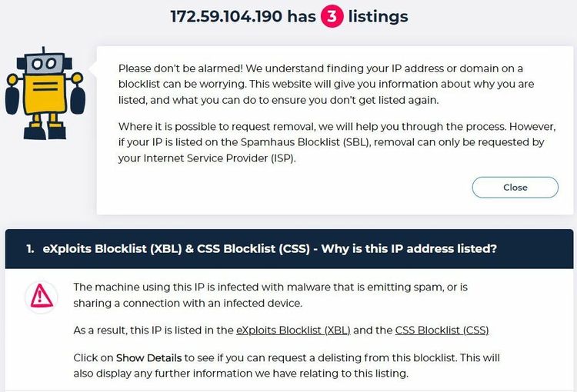The image size is (577, 392).
Task: Click the malware infection description text
Action: point(271,295)
